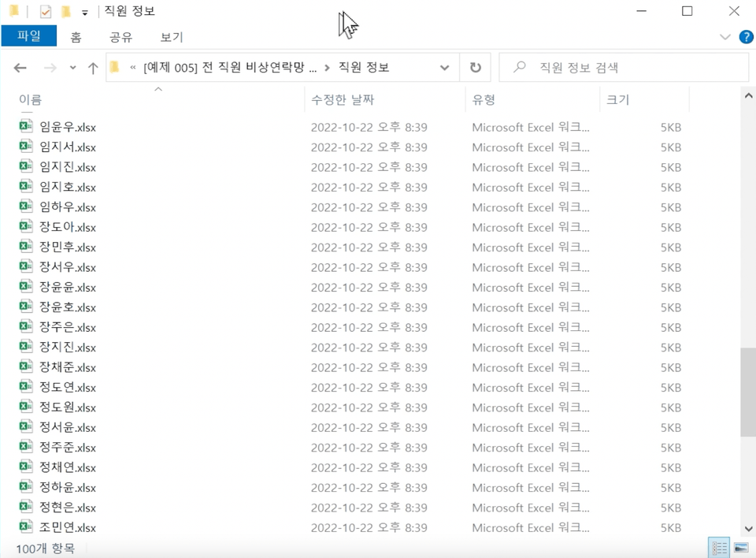Select the Excel icon of 임하우.xlsx
This screenshot has width=756, height=558.
click(25, 206)
